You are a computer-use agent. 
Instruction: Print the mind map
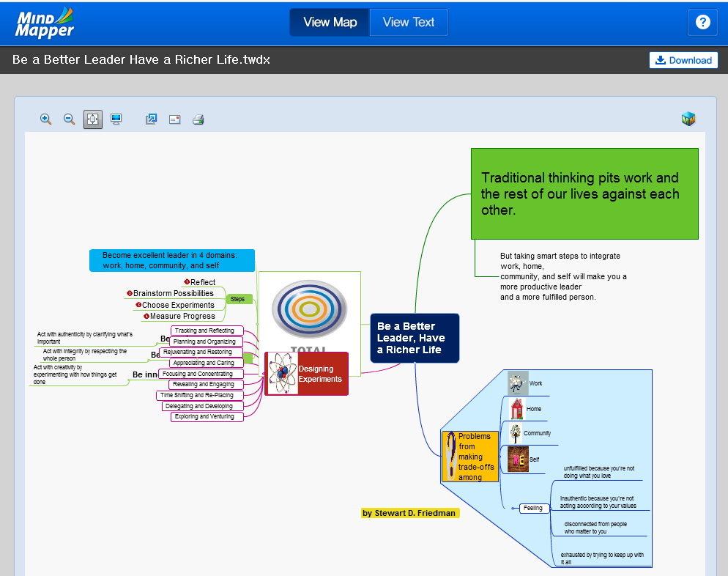coord(198,119)
